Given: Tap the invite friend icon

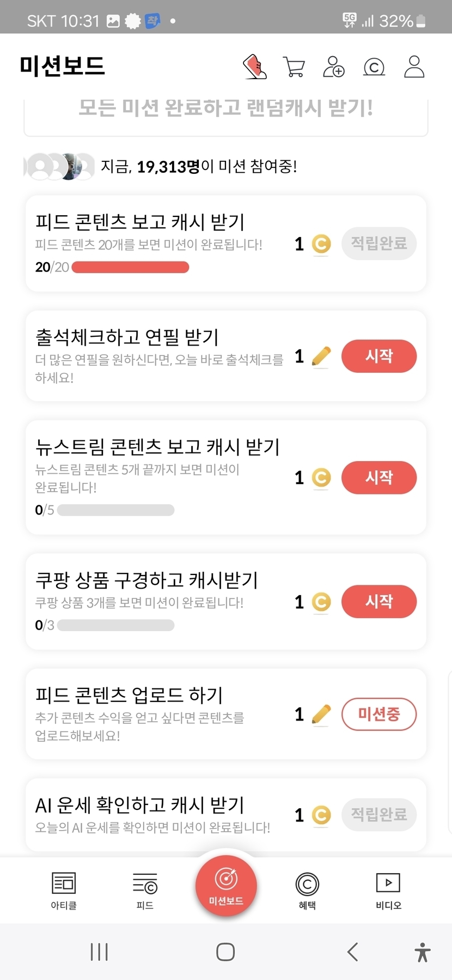Looking at the screenshot, I should point(333,66).
